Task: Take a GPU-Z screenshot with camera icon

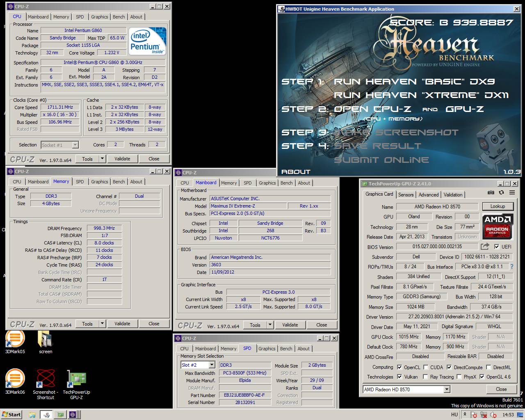Action: 491,192
